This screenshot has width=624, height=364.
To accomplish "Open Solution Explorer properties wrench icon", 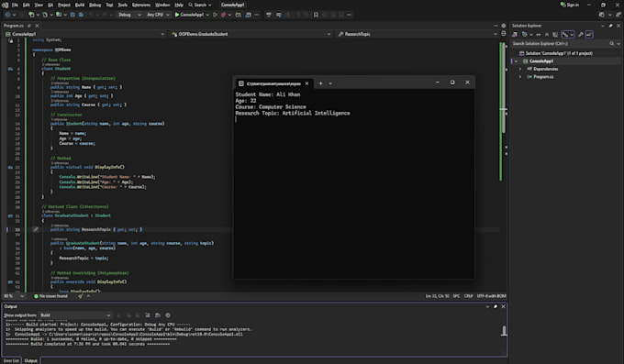I will (581, 35).
